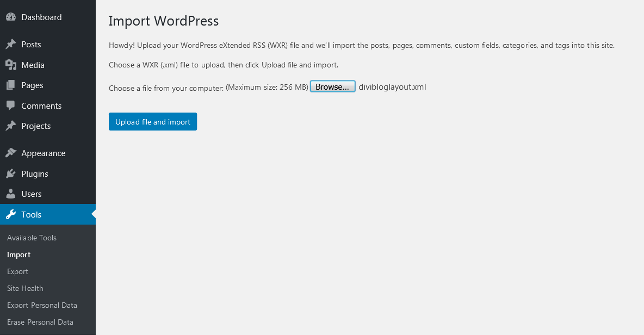Viewport: 644px width, 335px height.
Task: Open Site Health page
Action: [25, 288]
